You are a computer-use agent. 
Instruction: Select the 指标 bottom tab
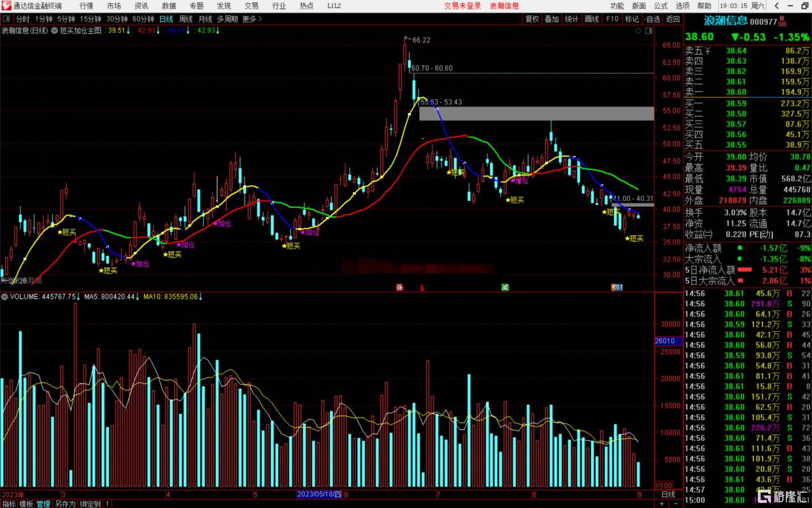point(9,504)
